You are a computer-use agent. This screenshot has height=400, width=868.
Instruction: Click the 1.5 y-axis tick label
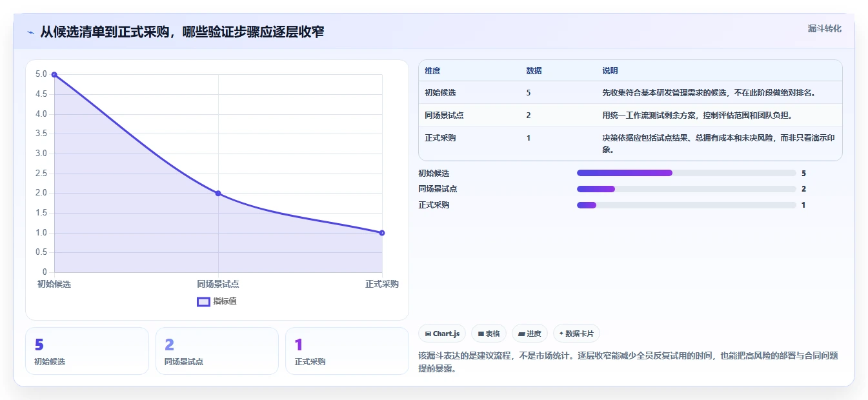pos(41,213)
